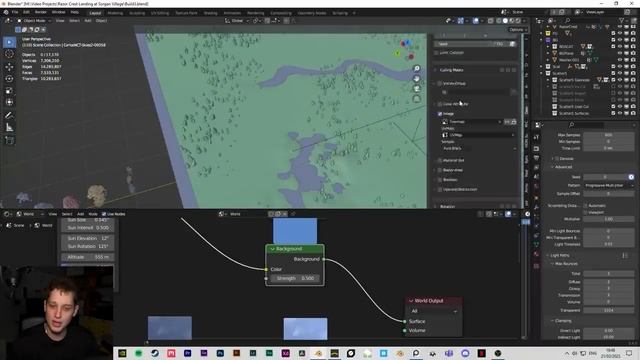
Task: Switch to solid viewport shading
Action: pos(505,20)
